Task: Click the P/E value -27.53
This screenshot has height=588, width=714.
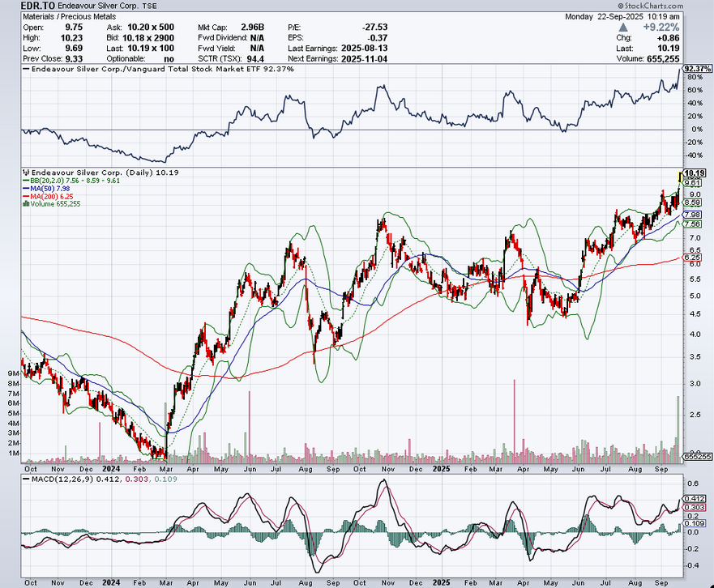Action: [375, 28]
